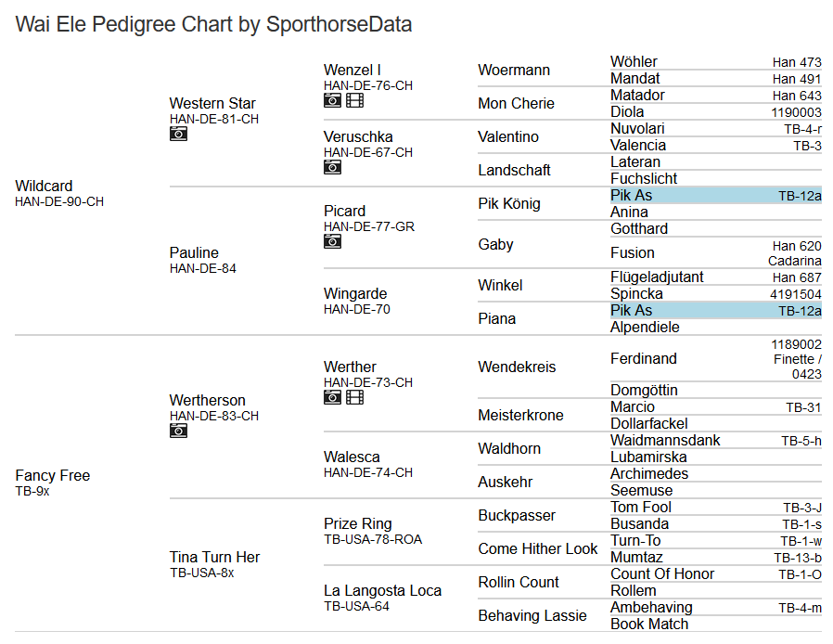Viewport: 833px width, 644px height.
Task: Open La Langosta Loca's page
Action: click(x=382, y=590)
